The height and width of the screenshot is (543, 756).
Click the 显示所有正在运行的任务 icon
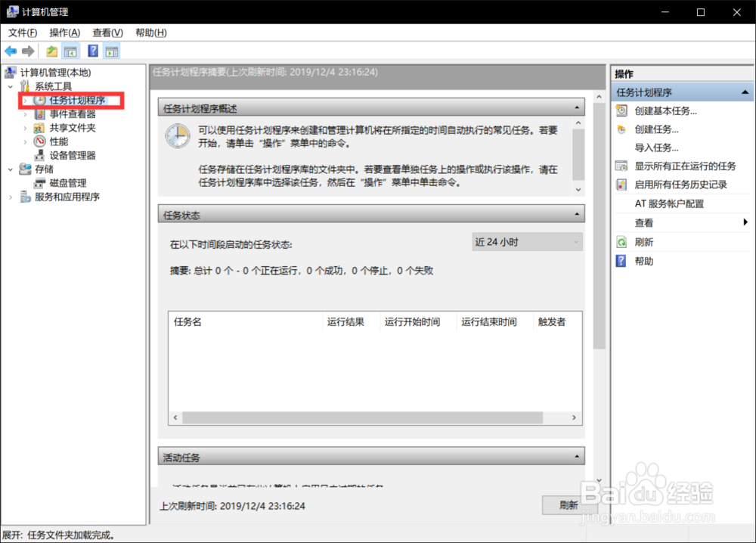click(621, 166)
